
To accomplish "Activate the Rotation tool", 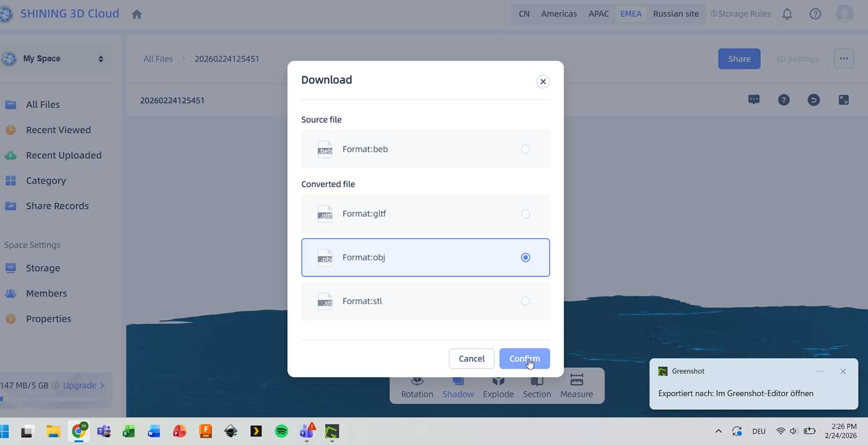I will tap(417, 387).
